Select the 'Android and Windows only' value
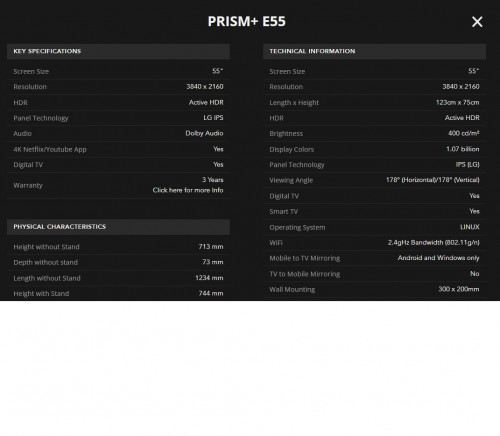500x436 pixels. 439,258
